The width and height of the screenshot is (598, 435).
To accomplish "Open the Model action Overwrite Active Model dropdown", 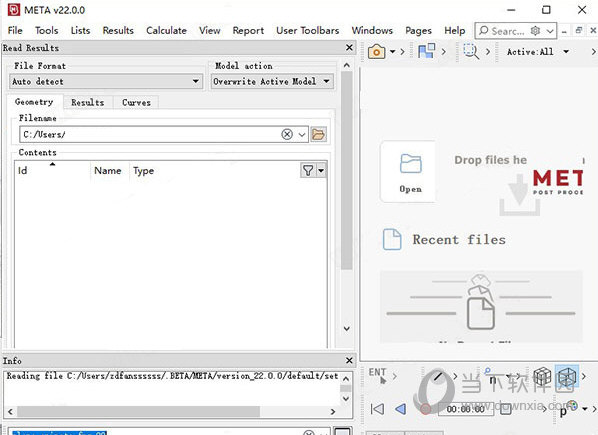I will coord(272,81).
